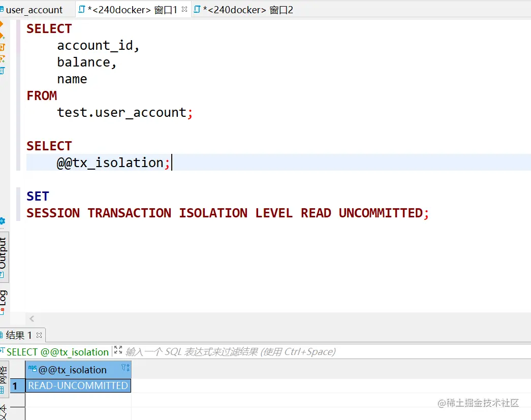Click the balance column in the query
The width and height of the screenshot is (531, 420).
tap(84, 62)
